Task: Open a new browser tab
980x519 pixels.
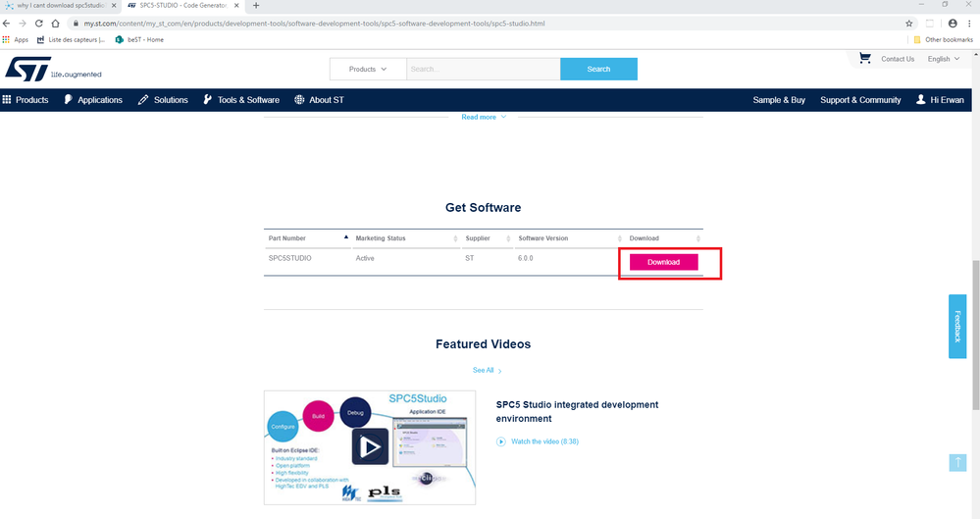Action: click(256, 6)
